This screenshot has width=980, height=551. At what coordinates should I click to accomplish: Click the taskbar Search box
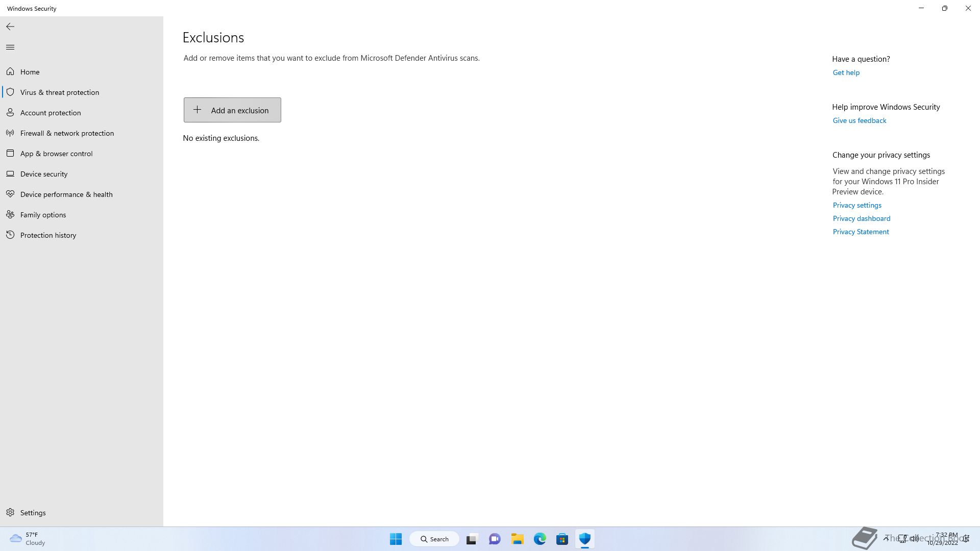click(434, 539)
